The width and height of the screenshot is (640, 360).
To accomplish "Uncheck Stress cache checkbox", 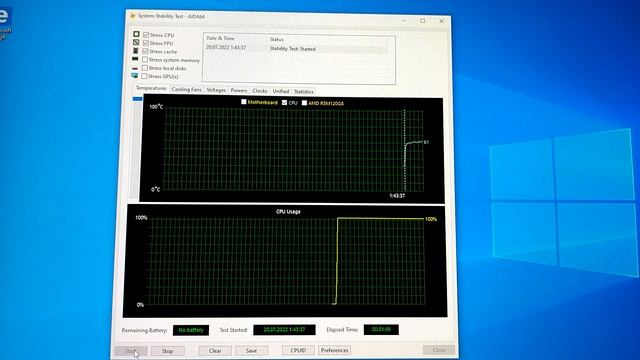I will pyautogui.click(x=145, y=51).
